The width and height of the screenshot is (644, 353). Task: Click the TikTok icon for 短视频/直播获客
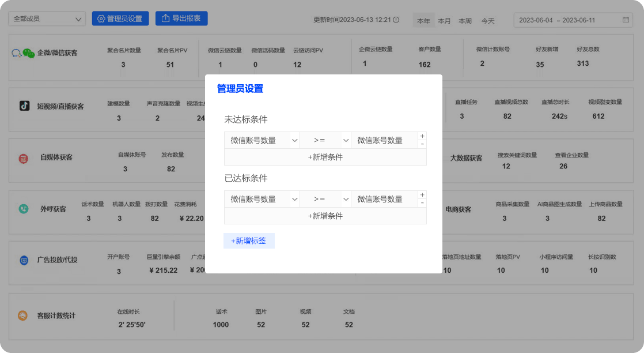[24, 106]
